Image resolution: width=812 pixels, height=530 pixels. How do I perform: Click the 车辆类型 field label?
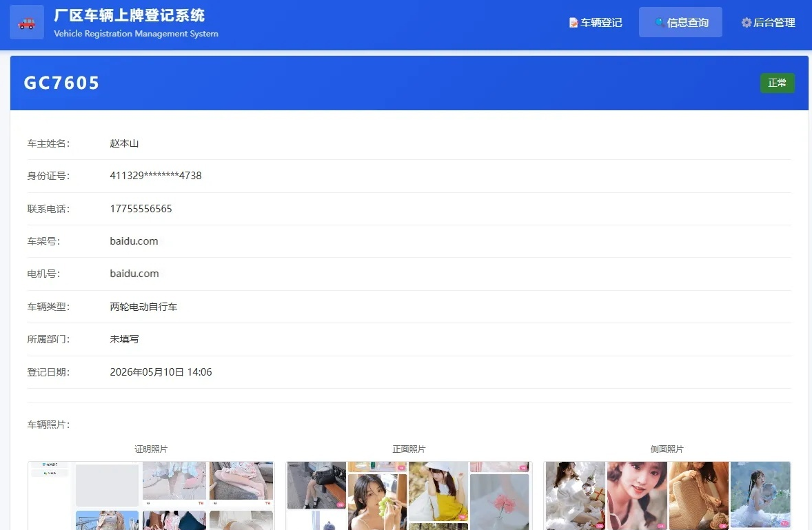(x=48, y=307)
